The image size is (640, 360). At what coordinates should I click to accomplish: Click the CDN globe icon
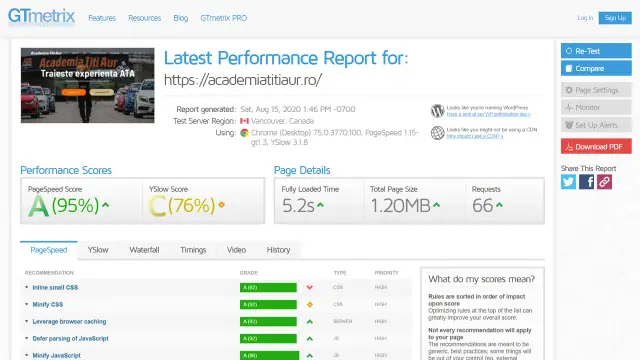coord(437,133)
